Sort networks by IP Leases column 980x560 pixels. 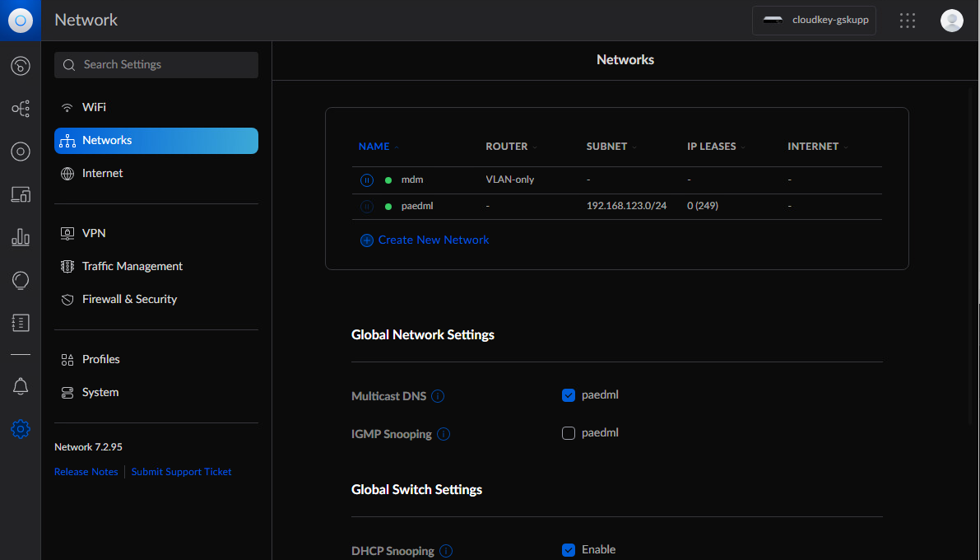[716, 147]
